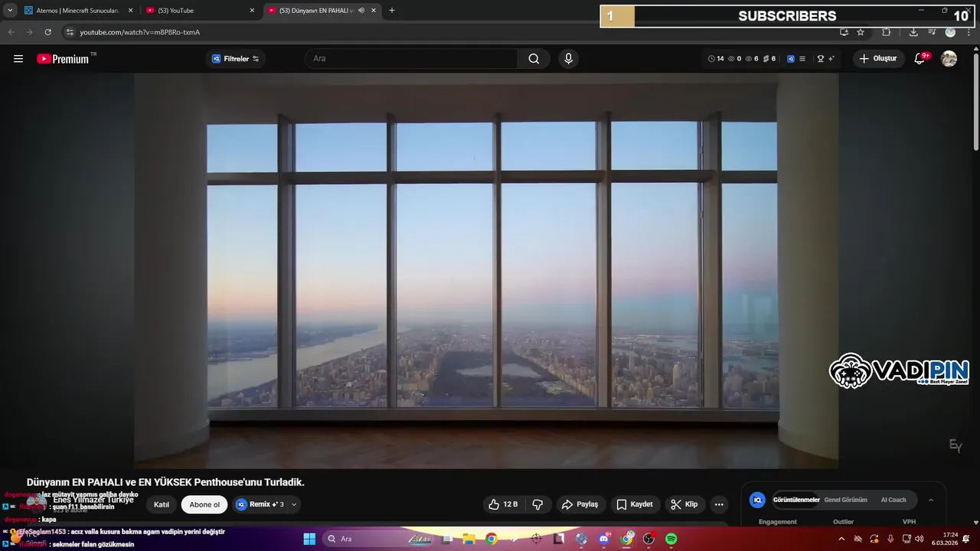The image size is (980, 551).
Task: Open the YouTube guide hamburger menu
Action: click(x=18, y=59)
